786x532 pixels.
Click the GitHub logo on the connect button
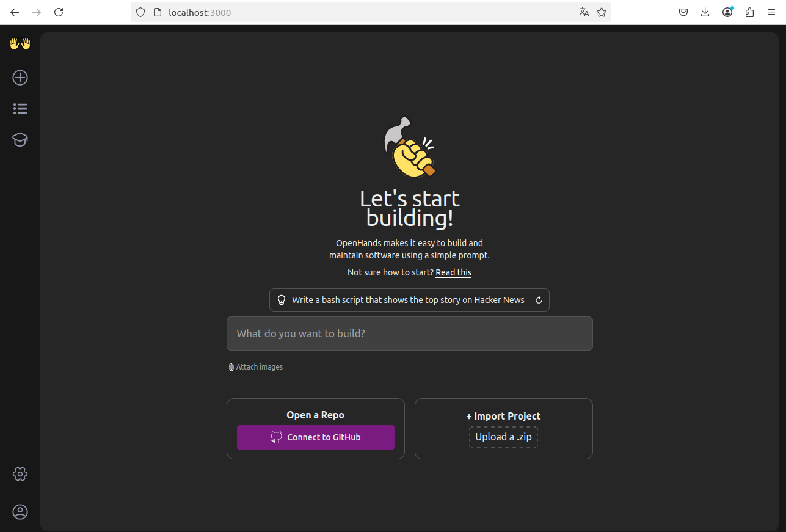tap(276, 437)
